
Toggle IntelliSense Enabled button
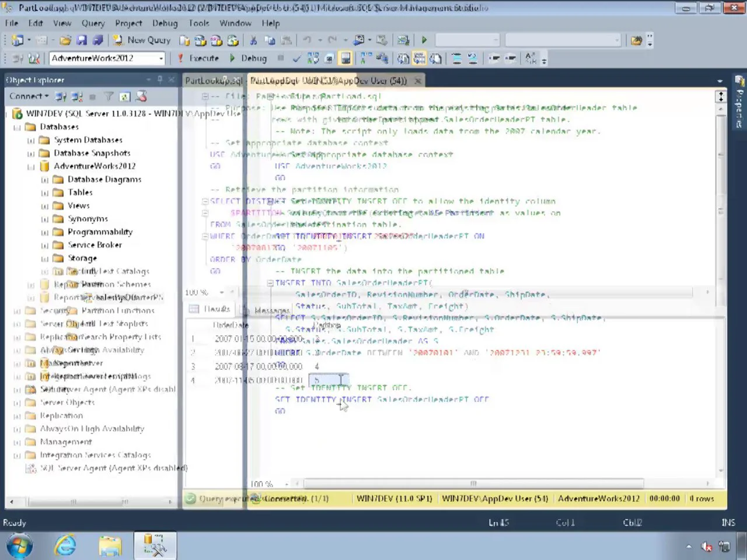pyautogui.click(x=345, y=58)
